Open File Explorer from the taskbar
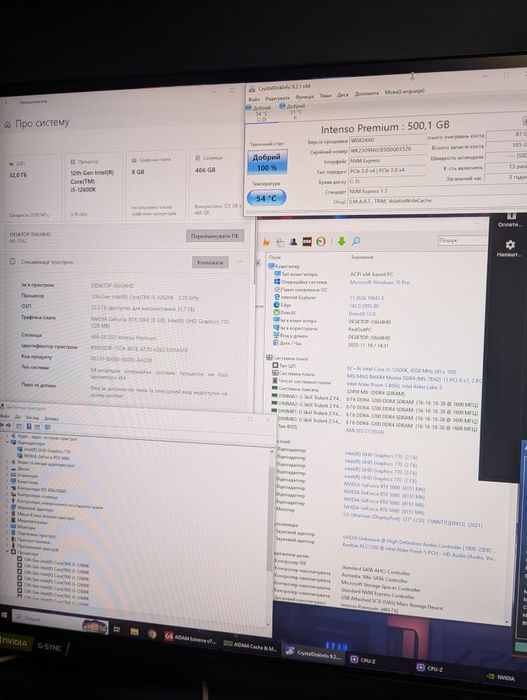Screen dimensions: 527x700 click(x=134, y=632)
